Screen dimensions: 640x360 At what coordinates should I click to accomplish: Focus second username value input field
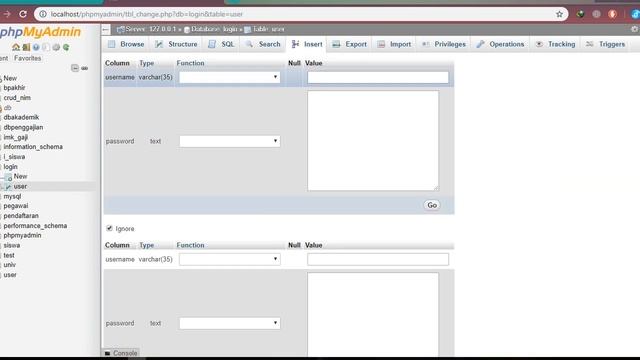point(378,259)
